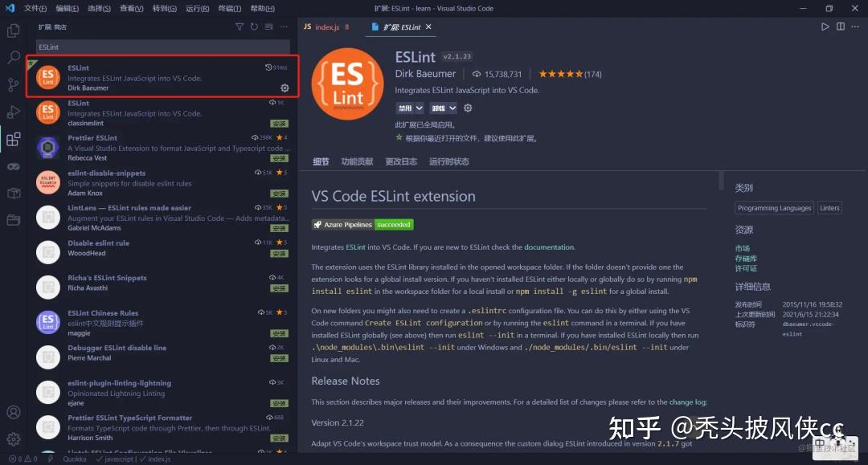Open the Marketplace resource link
The height and width of the screenshot is (465, 868).
coord(743,248)
